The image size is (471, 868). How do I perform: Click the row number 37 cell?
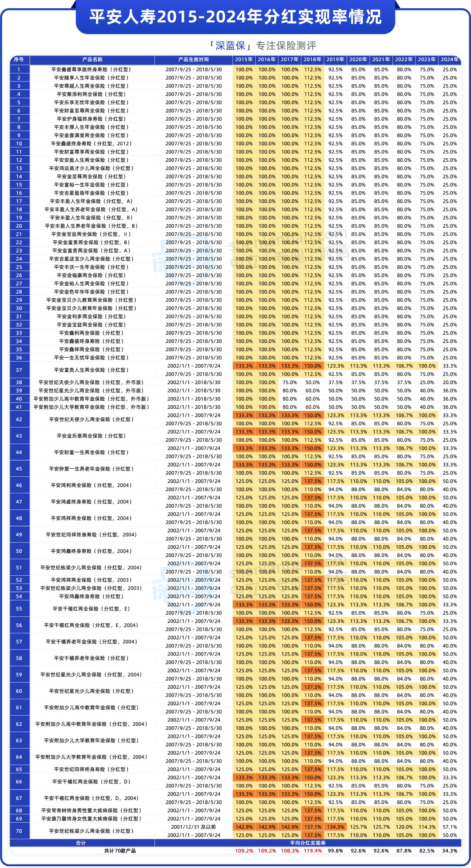pos(19,370)
